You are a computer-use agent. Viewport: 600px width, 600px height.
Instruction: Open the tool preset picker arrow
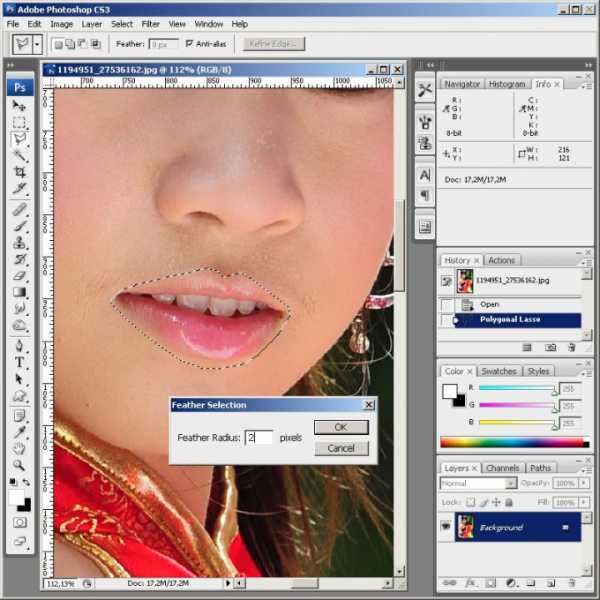click(37, 45)
